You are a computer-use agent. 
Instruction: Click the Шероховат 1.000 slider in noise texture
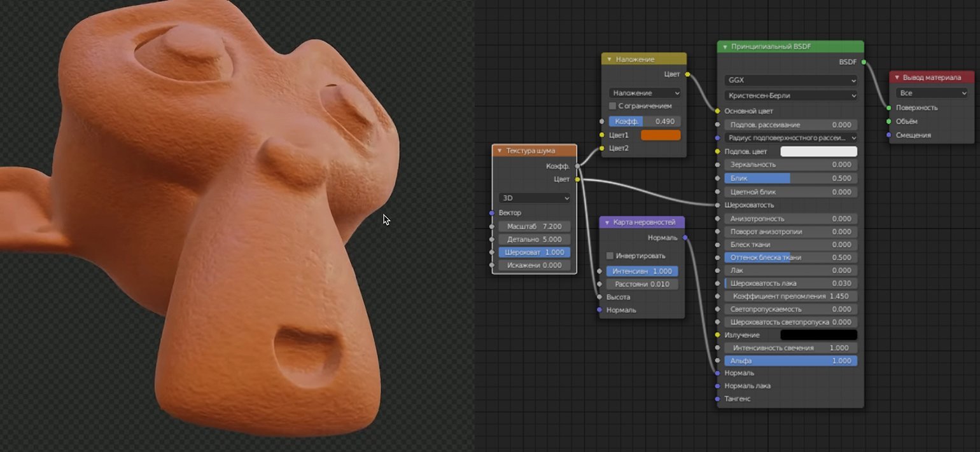coord(535,252)
